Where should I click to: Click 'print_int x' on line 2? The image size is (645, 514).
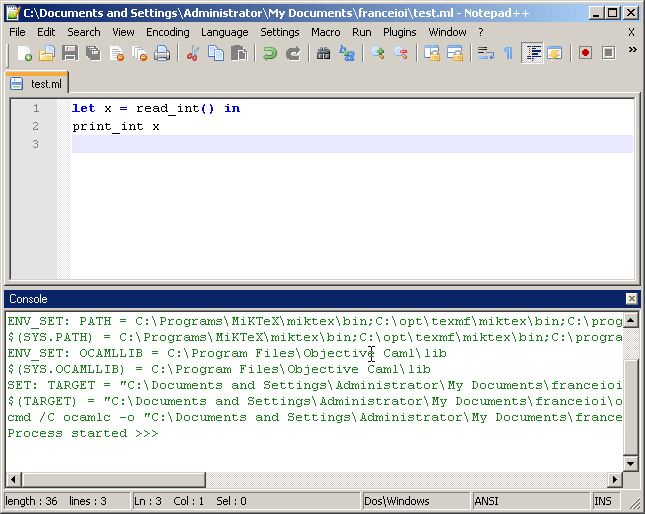click(x=116, y=126)
